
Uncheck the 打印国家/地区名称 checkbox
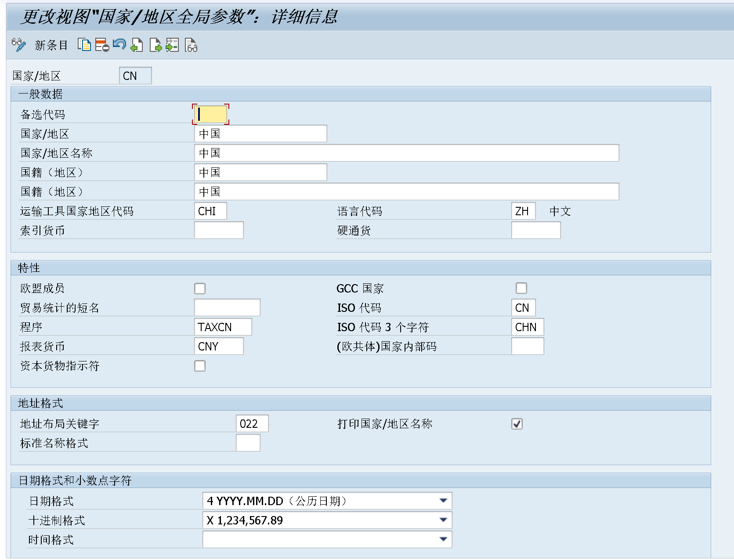(517, 424)
